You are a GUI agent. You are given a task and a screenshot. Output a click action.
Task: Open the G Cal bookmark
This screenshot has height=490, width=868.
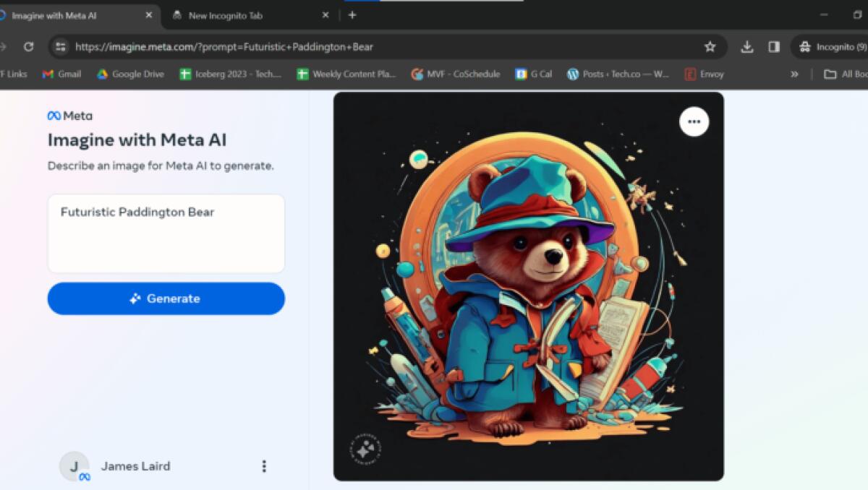[x=533, y=73]
